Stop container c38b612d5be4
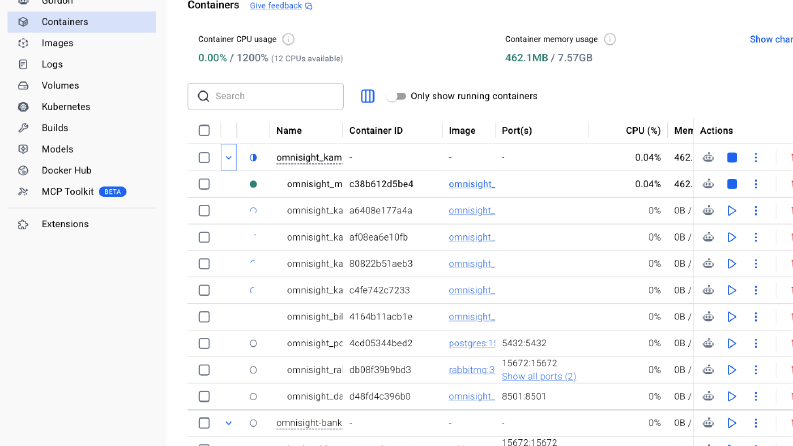 tap(732, 184)
